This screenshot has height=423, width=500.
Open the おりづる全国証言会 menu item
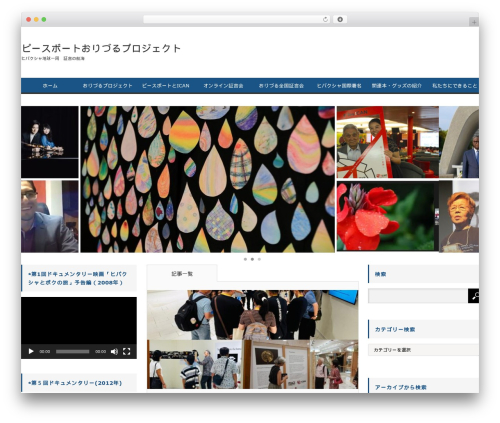tap(281, 86)
